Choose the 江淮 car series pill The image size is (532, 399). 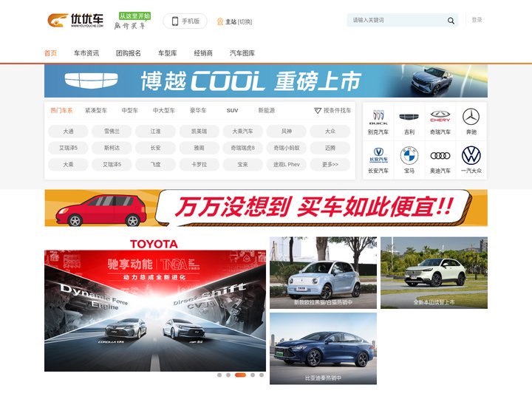click(155, 132)
